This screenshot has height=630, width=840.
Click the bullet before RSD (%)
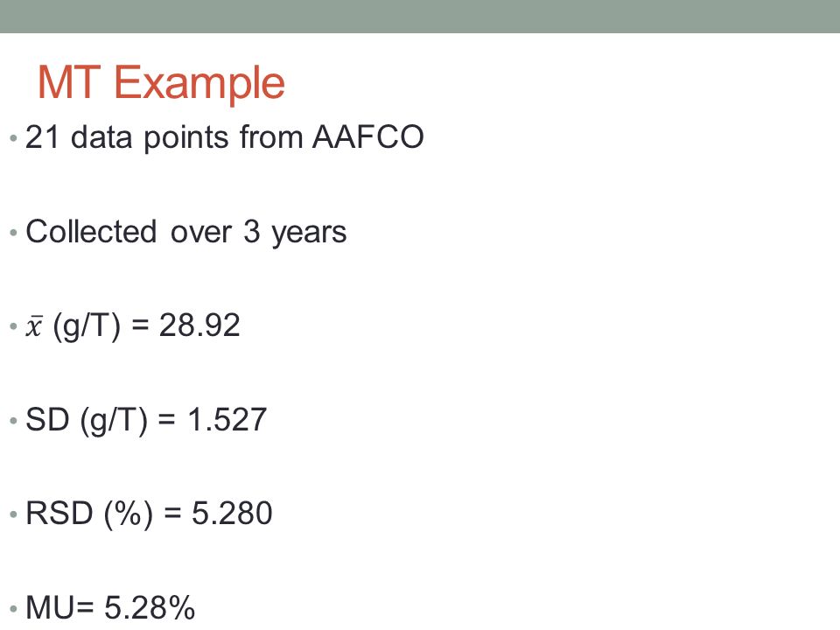pyautogui.click(x=13, y=514)
